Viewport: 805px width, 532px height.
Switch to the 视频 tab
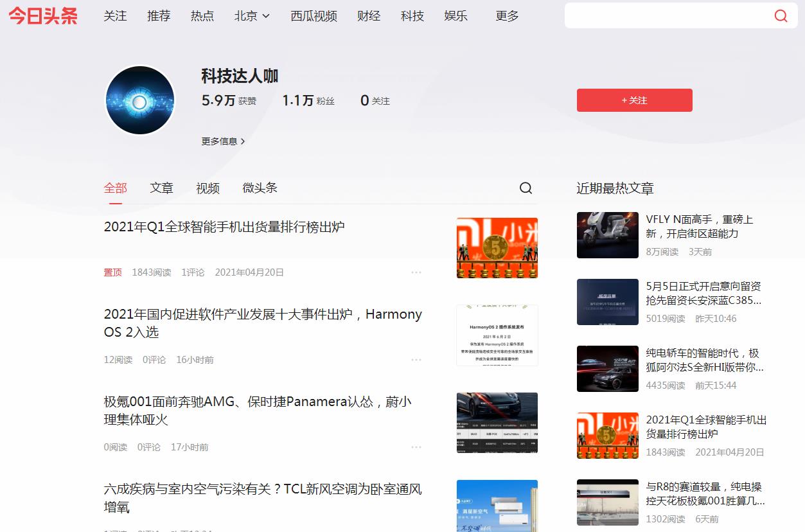208,188
